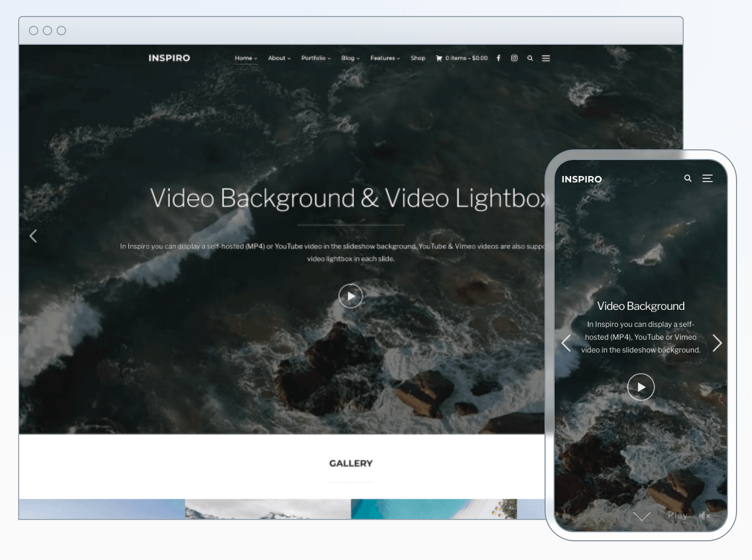Click the second browser window circle button
Screen dimensions: 752x560
pyautogui.click(x=47, y=30)
